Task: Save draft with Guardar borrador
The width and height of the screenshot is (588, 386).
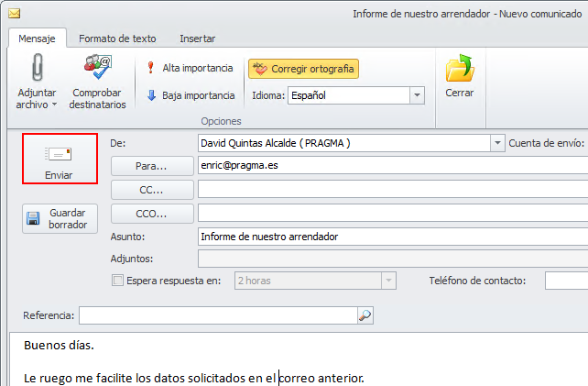Action: [x=59, y=218]
